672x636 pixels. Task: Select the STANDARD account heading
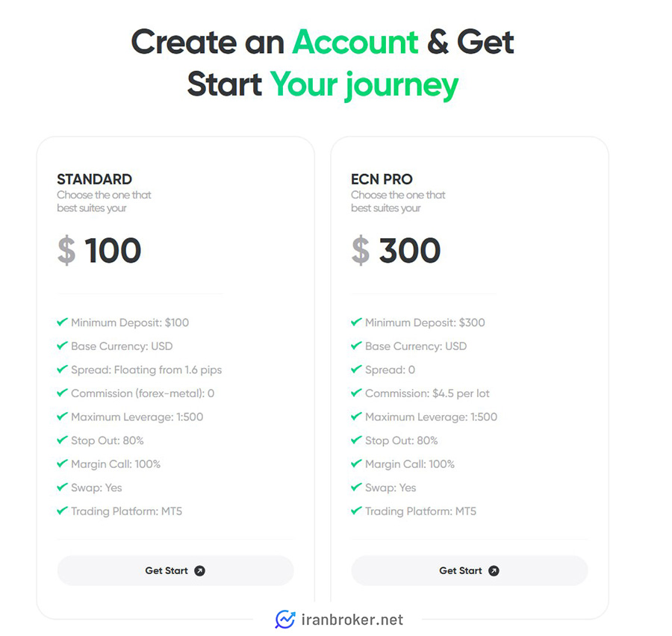(x=94, y=179)
